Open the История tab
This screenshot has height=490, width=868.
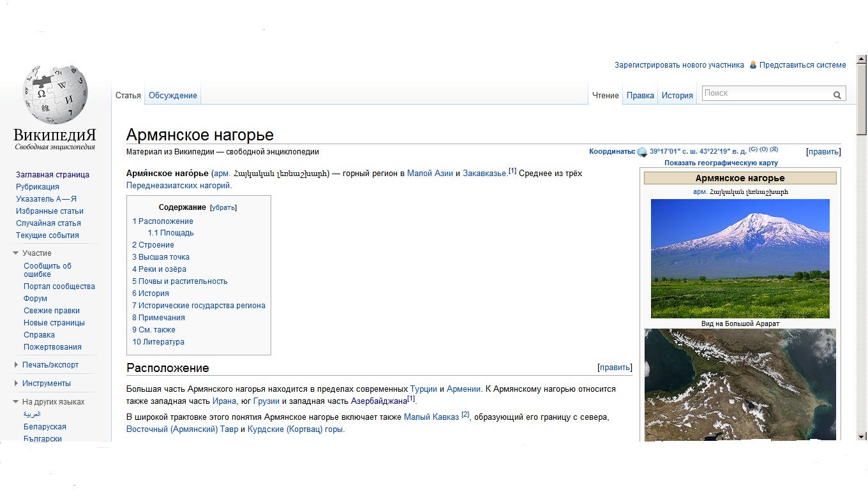[x=677, y=96]
